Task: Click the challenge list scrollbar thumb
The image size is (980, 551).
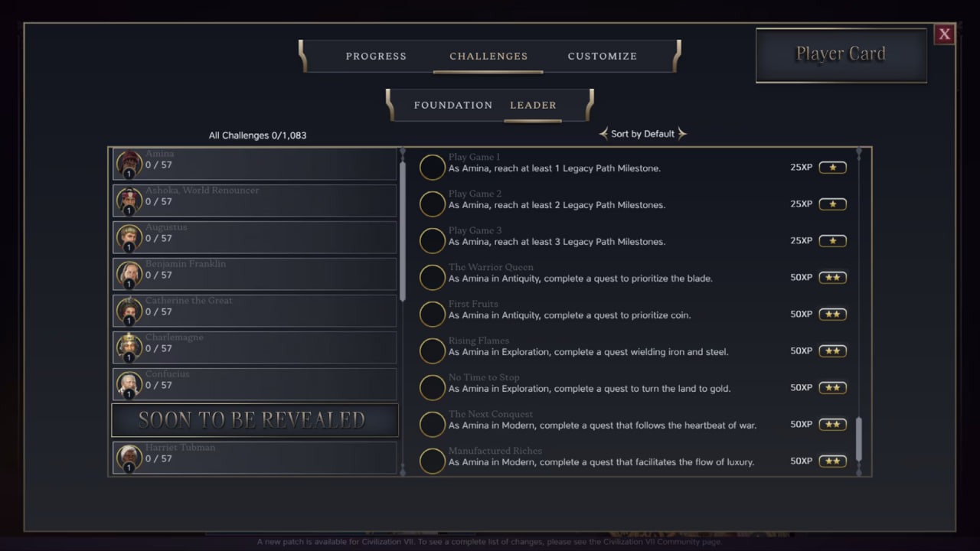Action: 858,439
